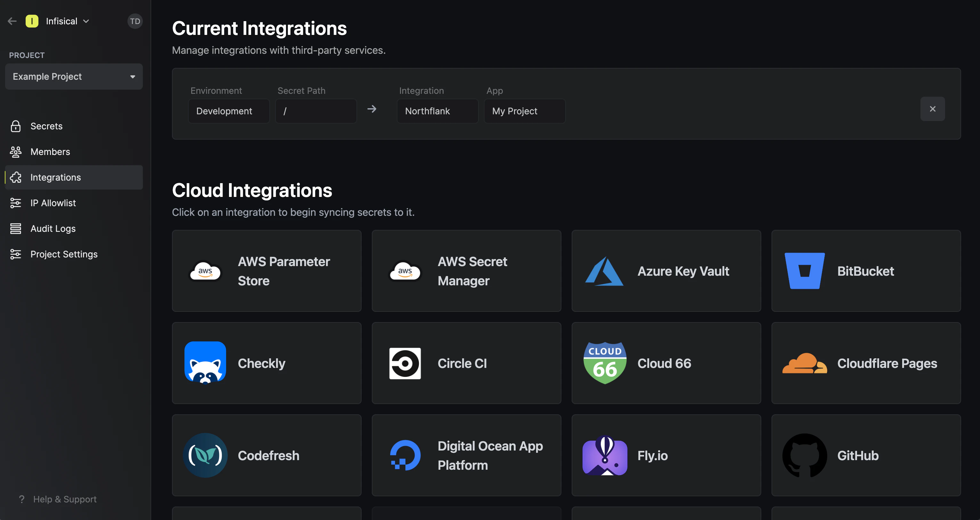Image resolution: width=980 pixels, height=520 pixels.
Task: Select the Azure Key Vault card title
Action: coord(683,271)
